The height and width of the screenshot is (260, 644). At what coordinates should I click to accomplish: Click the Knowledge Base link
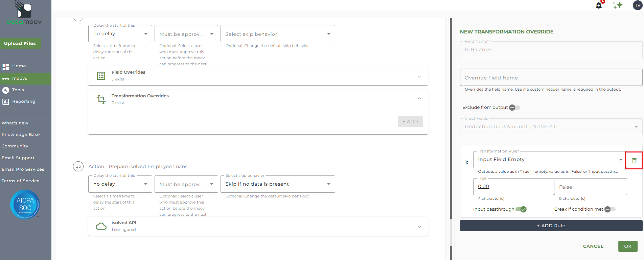[x=21, y=135]
